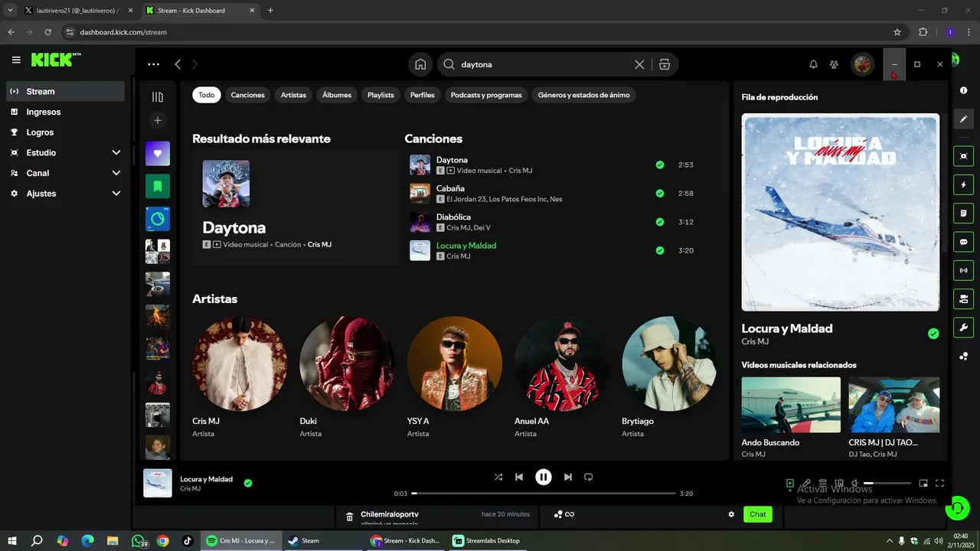Image resolution: width=980 pixels, height=551 pixels.
Task: Clear the 'daytona' search field
Action: pos(639,64)
